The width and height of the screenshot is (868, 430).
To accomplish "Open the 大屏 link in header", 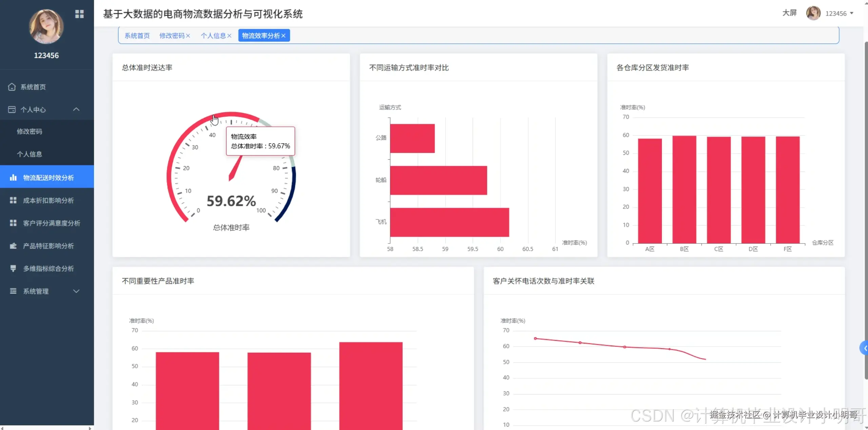I will click(x=789, y=13).
